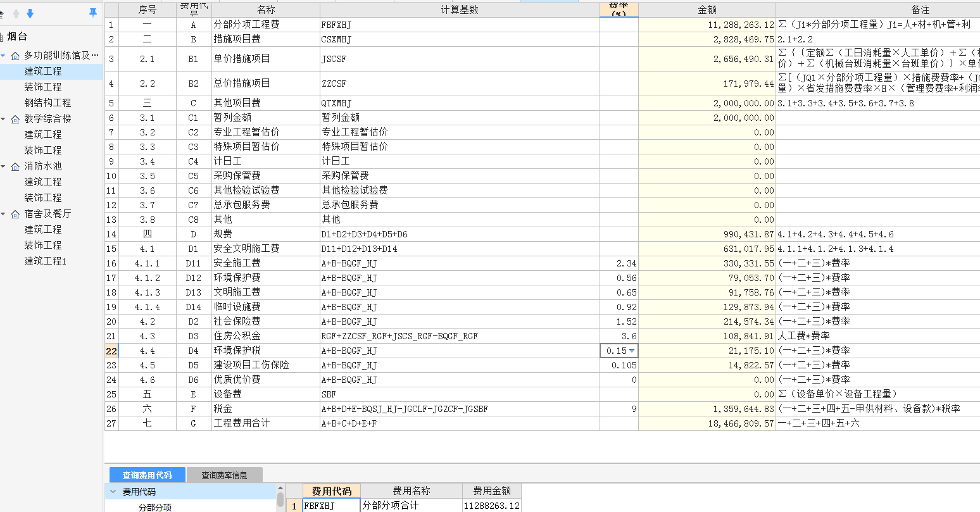Click the house icon beside 教学综合楼
This screenshot has height=512, width=980.
pyautogui.click(x=15, y=119)
